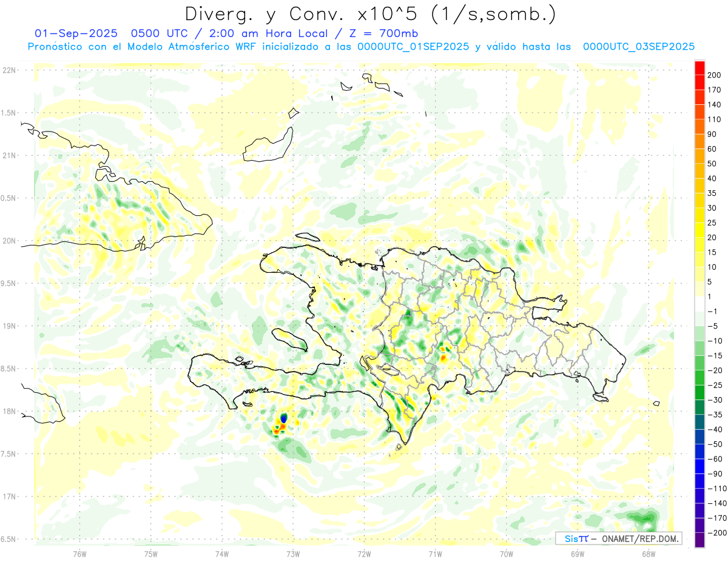
Task: Click the white swatch between 1 and -1
Action: (x=700, y=304)
